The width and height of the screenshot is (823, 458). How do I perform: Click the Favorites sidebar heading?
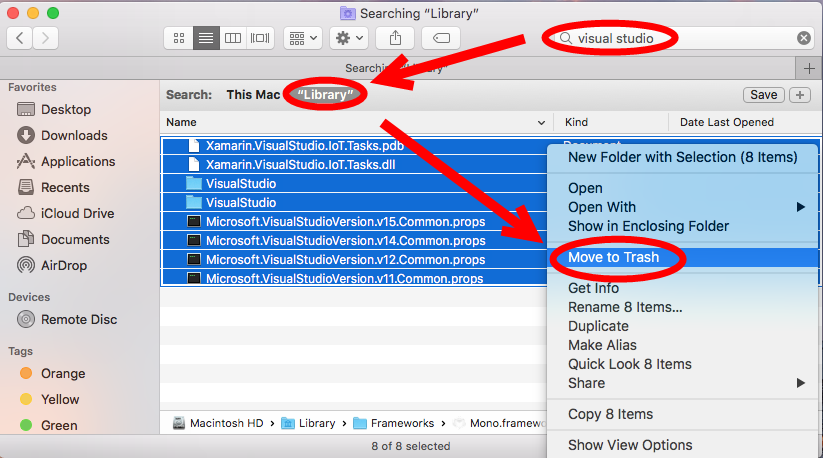(32, 87)
